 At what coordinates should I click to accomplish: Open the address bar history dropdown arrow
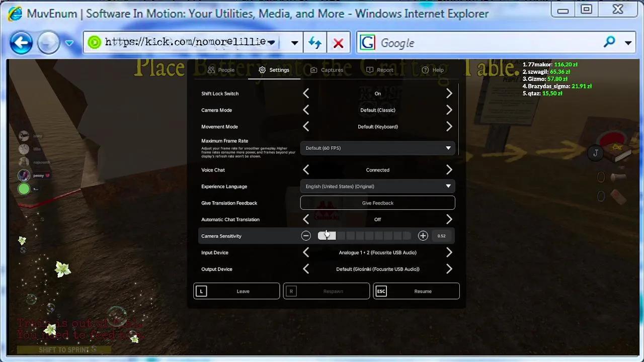(x=295, y=43)
